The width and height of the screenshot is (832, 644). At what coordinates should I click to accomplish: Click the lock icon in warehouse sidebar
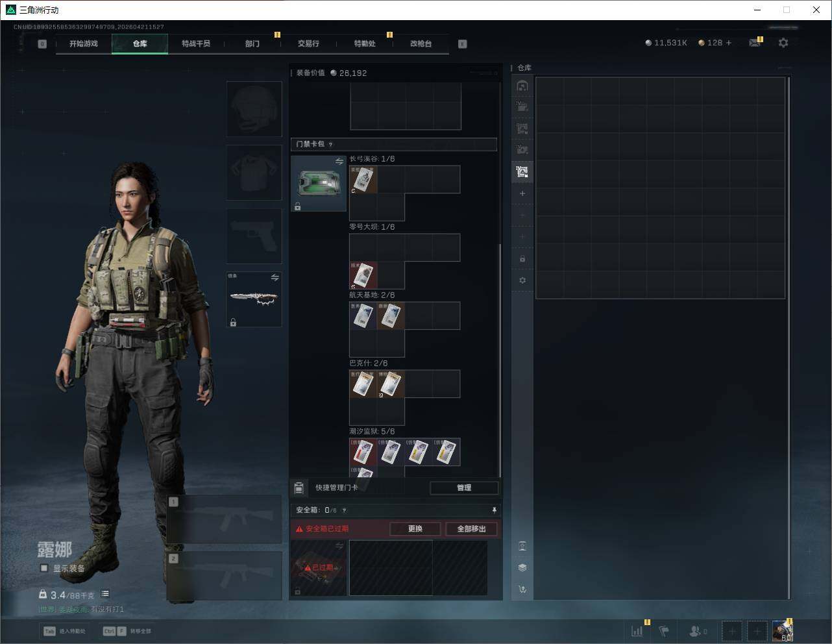click(522, 259)
